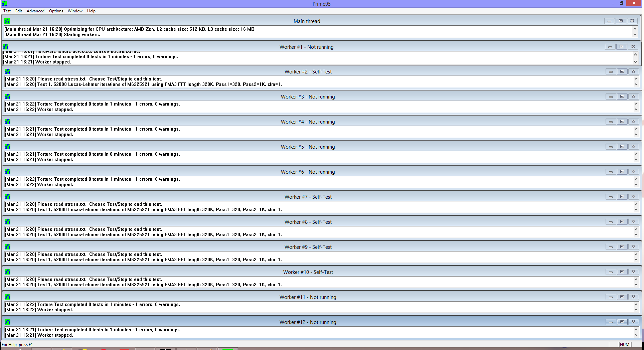Screen dimensions: 644x350
Task: Click scroll-up arrow in Worker #7 log
Action: pos(636,204)
